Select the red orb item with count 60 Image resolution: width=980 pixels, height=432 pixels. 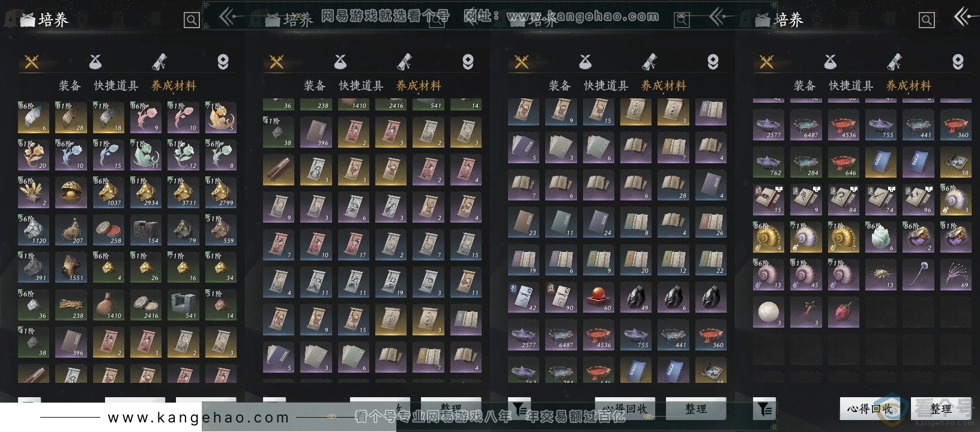599,298
